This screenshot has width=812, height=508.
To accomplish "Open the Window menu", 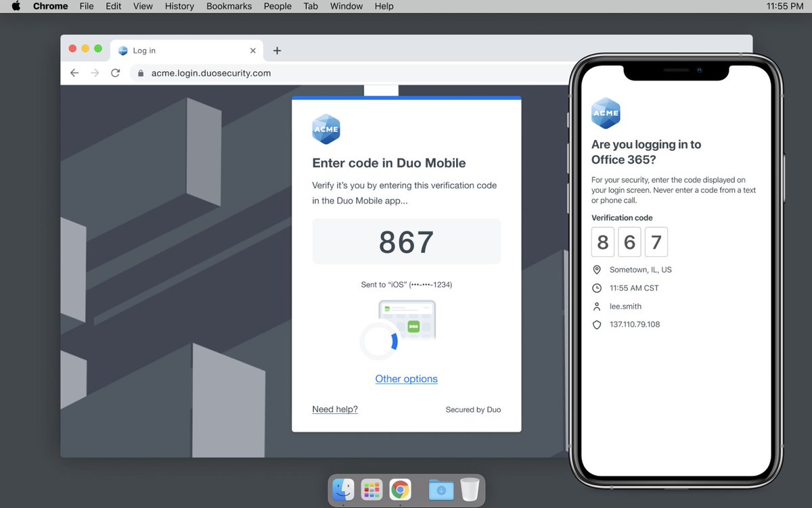I will point(346,6).
